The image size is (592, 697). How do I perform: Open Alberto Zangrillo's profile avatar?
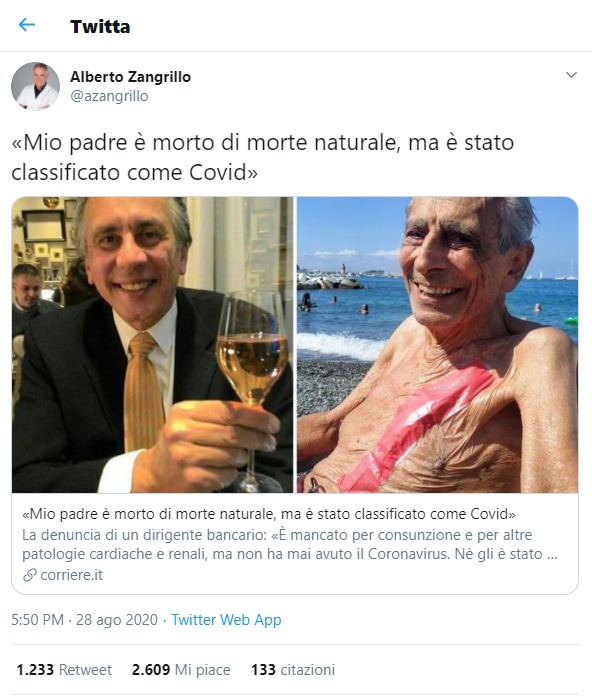pos(36,86)
